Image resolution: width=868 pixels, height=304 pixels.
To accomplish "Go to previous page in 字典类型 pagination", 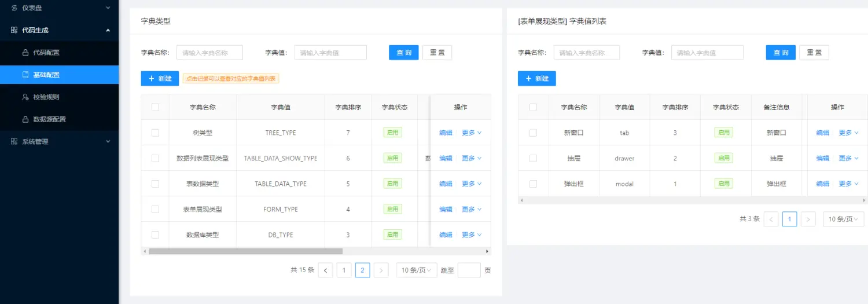I will coord(326,270).
